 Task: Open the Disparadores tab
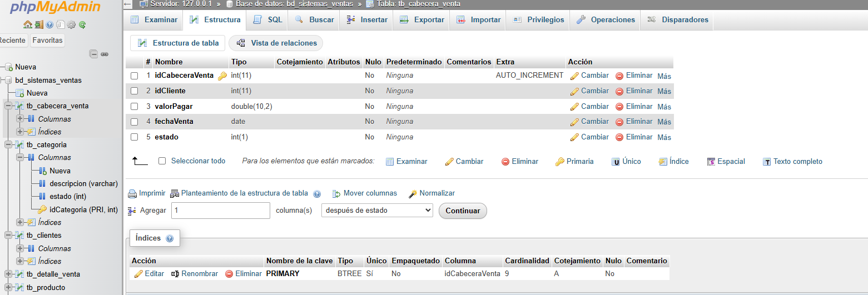[x=677, y=20]
